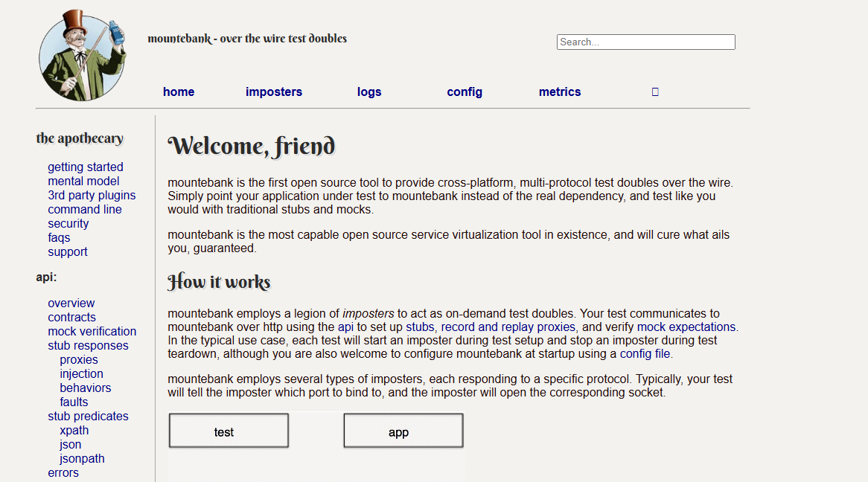Open 3rd party plugins link
The height and width of the screenshot is (482, 868).
[x=92, y=196]
